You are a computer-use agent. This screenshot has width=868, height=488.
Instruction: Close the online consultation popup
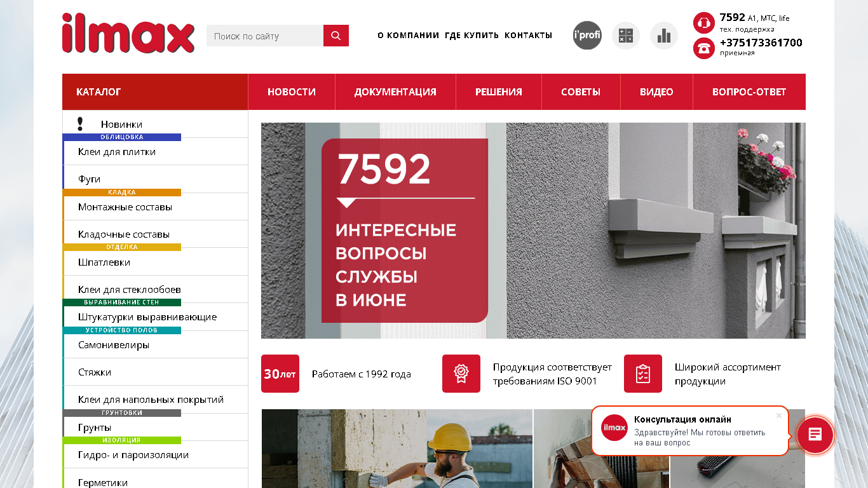779,416
